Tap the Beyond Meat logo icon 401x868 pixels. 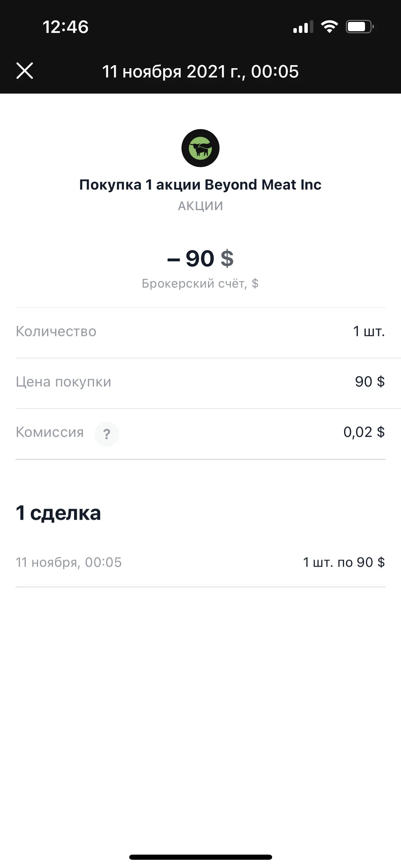[200, 148]
